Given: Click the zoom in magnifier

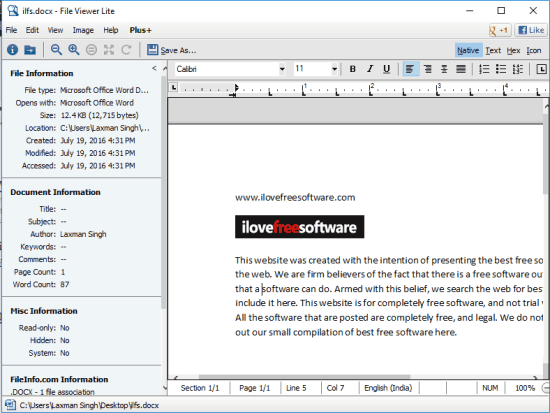Looking at the screenshot, I should click(x=74, y=50).
